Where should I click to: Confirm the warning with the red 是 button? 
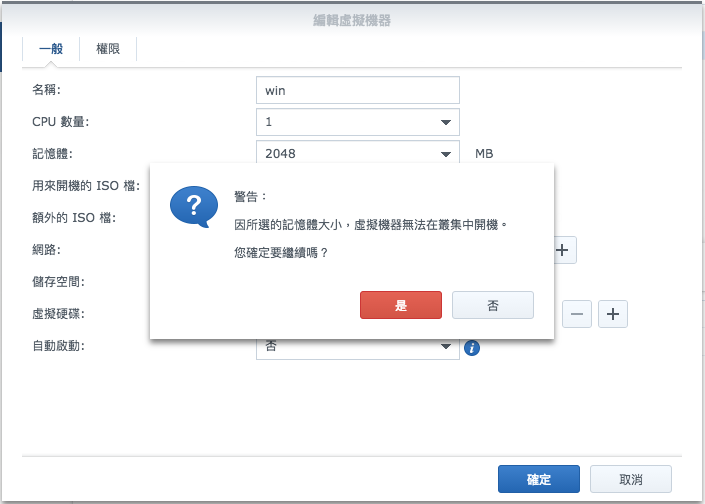401,305
